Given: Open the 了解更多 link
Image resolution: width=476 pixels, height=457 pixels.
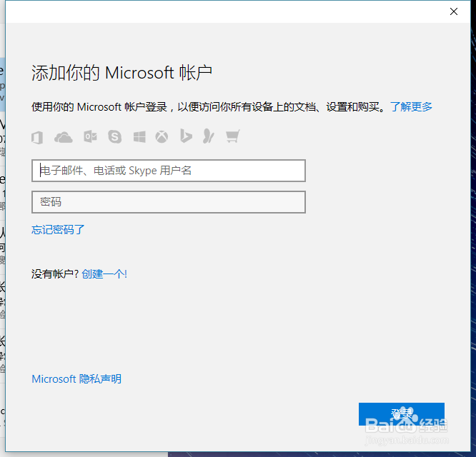Looking at the screenshot, I should coord(411,106).
